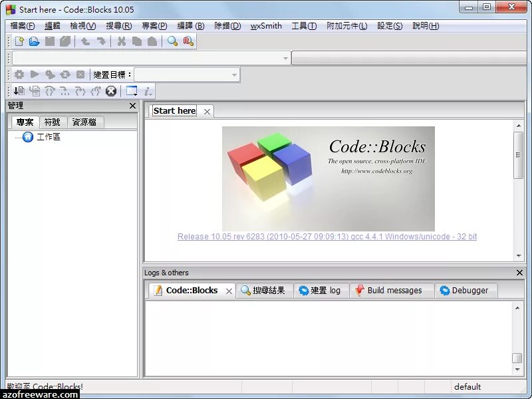Image resolution: width=532 pixels, height=399 pixels.
Task: Rebuild project icon
Action: [x=65, y=74]
